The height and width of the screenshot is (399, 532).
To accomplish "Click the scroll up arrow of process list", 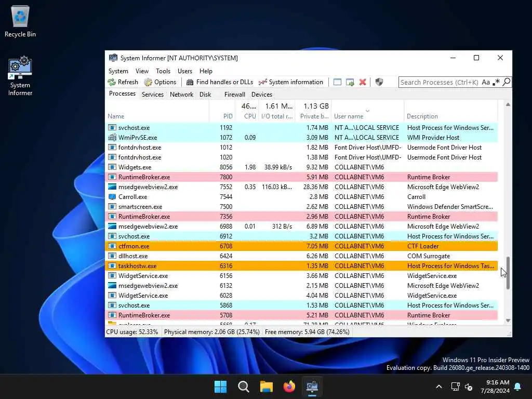I will coord(508,104).
